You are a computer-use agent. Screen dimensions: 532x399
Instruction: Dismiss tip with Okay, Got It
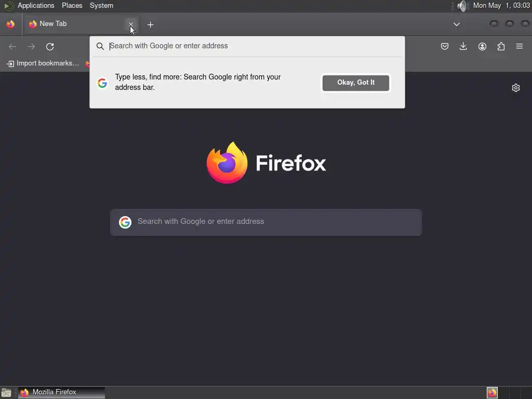click(355, 83)
